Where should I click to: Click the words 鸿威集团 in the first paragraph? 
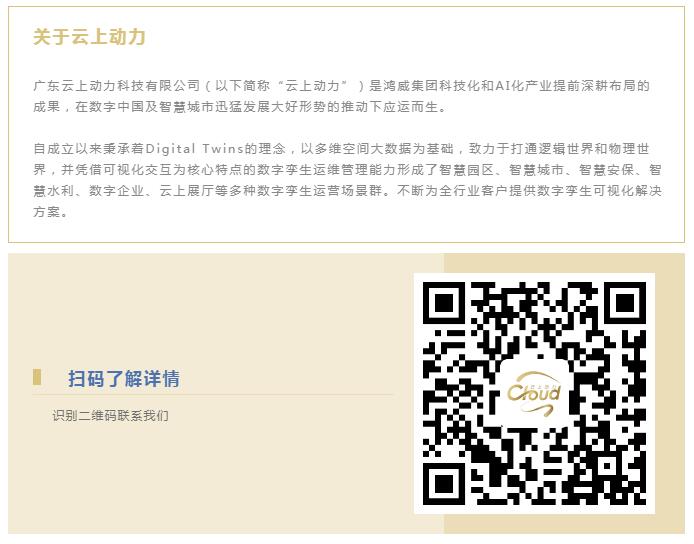click(411, 85)
